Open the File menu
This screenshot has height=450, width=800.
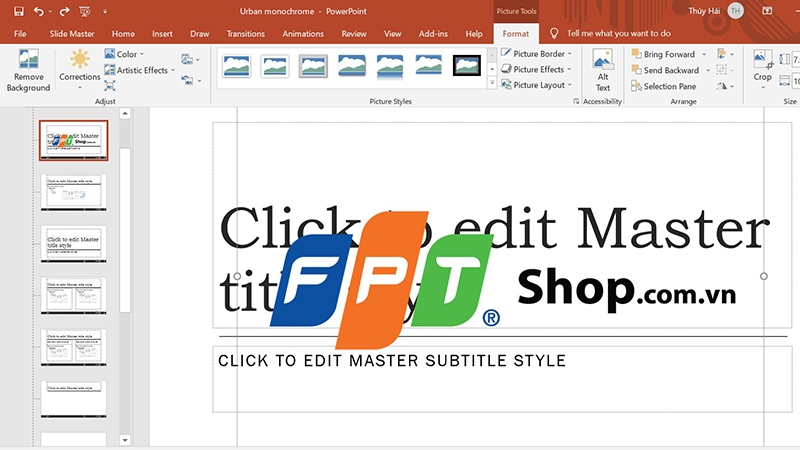20,34
